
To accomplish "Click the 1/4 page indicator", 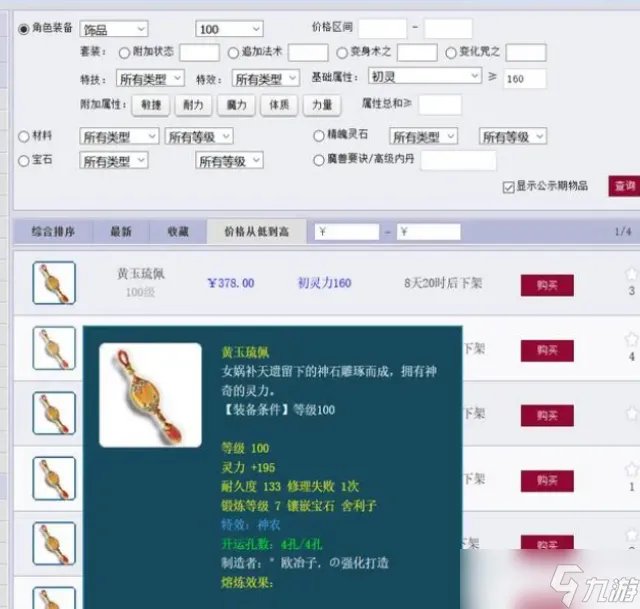I will click(623, 232).
